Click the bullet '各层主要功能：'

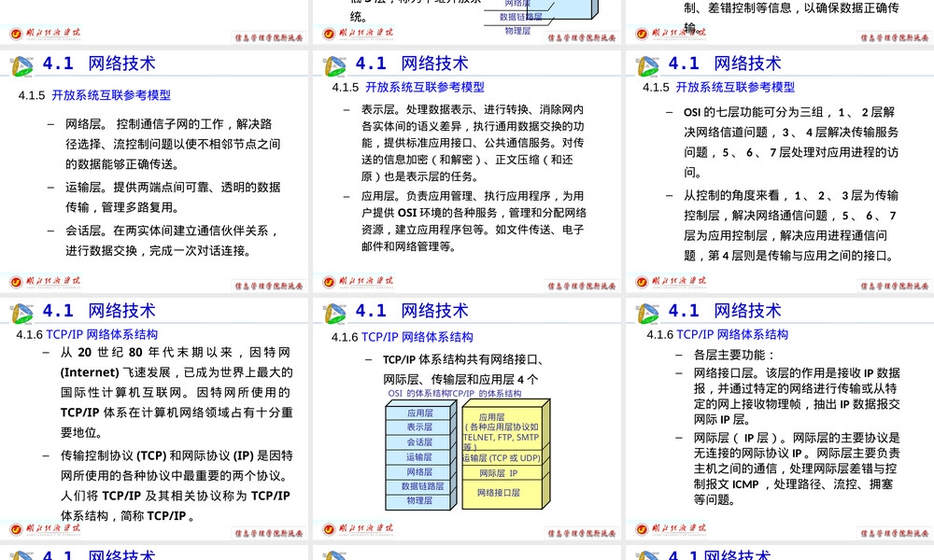point(733,356)
